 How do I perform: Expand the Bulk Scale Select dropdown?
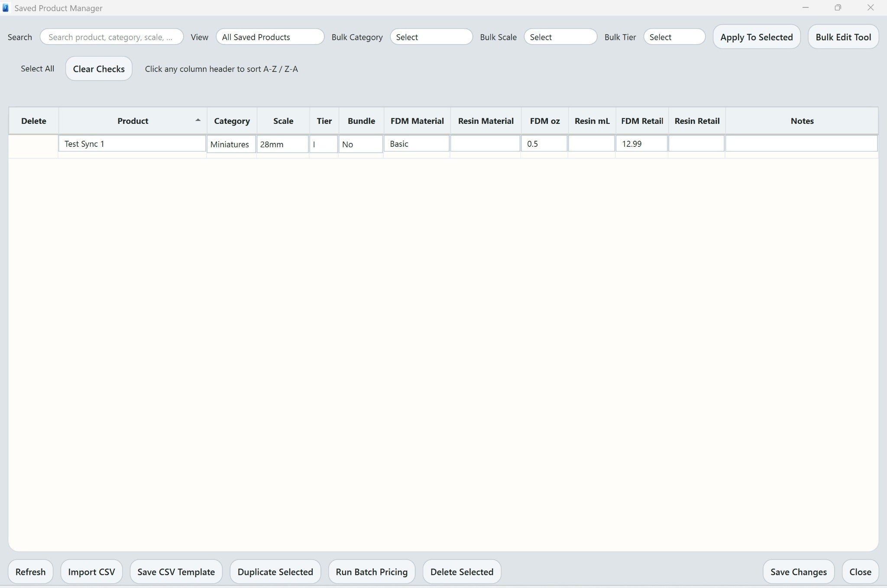click(x=560, y=37)
